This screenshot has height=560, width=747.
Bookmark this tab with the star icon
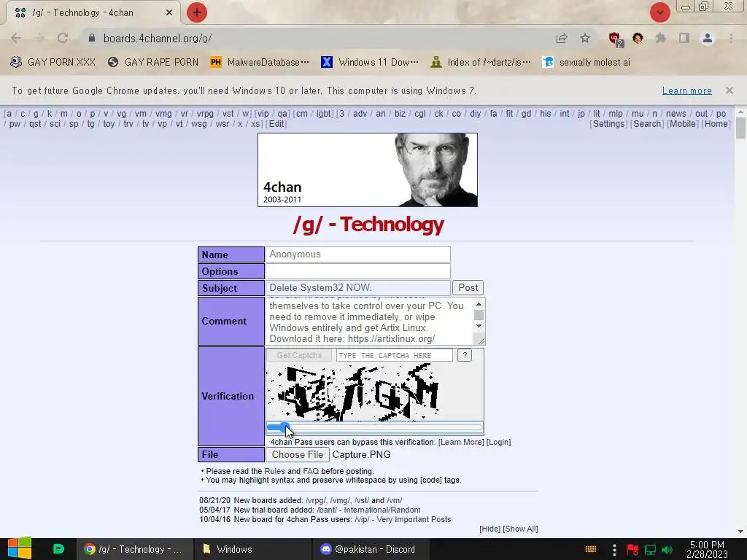(585, 38)
